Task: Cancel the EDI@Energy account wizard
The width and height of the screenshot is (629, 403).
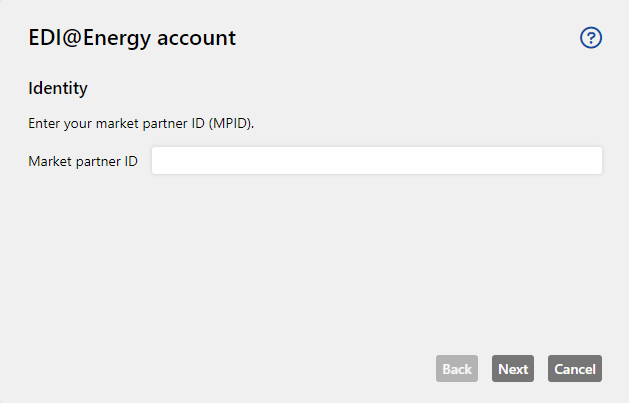Action: click(575, 369)
